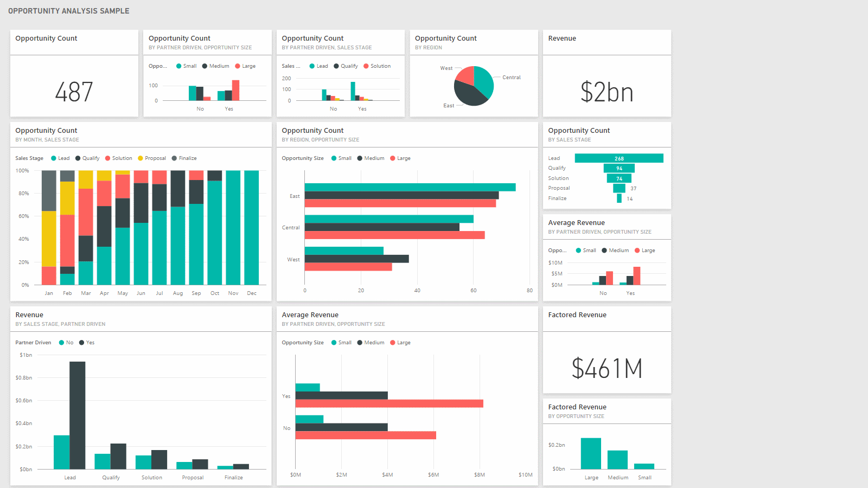This screenshot has width=868, height=488.
Task: Select the Jun stacked column in month chart
Action: coord(141,228)
